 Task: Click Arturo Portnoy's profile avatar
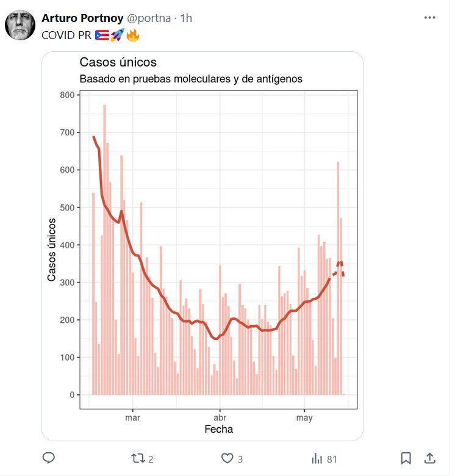click(x=20, y=26)
